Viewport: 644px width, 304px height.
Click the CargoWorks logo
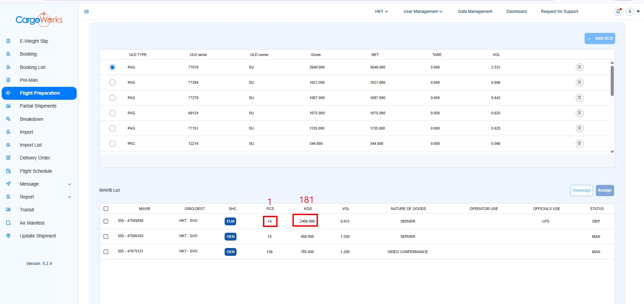(39, 20)
